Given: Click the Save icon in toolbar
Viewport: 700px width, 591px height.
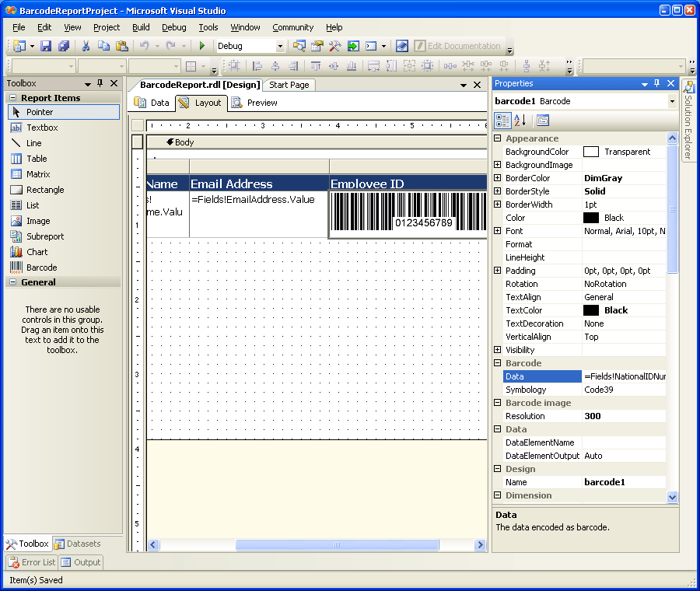Looking at the screenshot, I should click(x=45, y=46).
